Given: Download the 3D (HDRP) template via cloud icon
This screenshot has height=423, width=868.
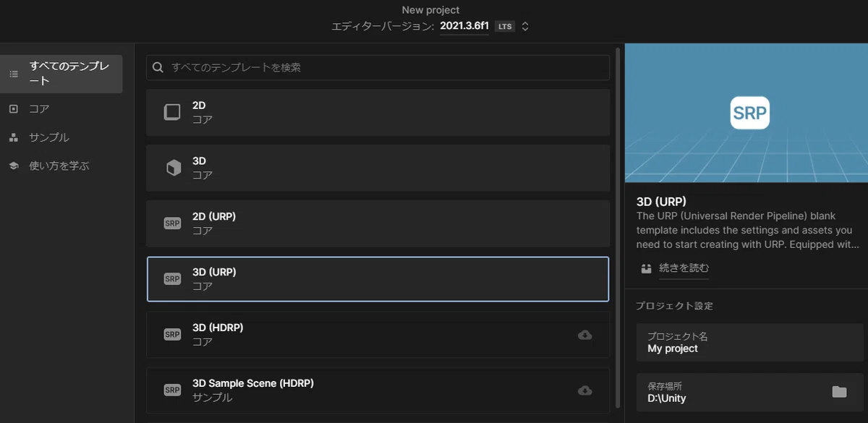Looking at the screenshot, I should [585, 335].
